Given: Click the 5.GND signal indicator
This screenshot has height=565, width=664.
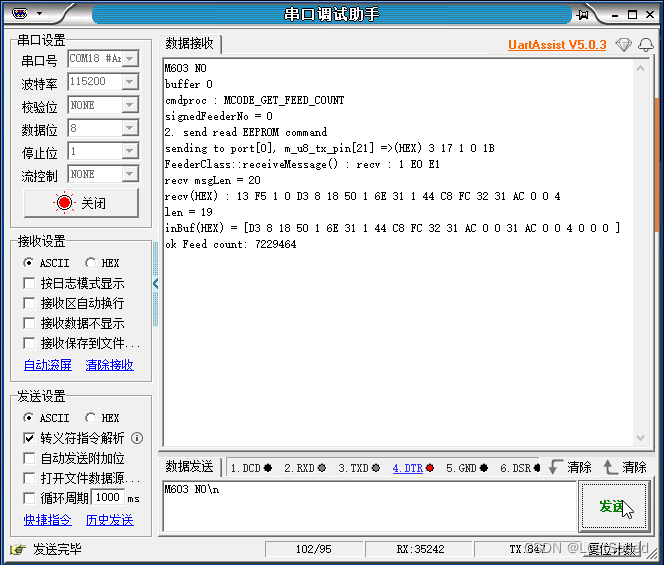Looking at the screenshot, I should (x=467, y=468).
